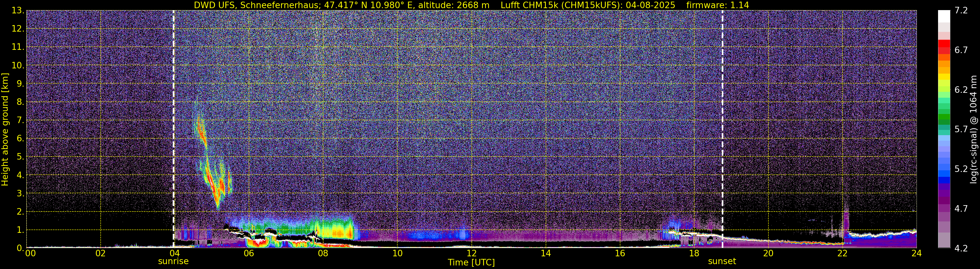Click the Time [UTC] axis title
Screen dimensions: 980x269
(471, 262)
